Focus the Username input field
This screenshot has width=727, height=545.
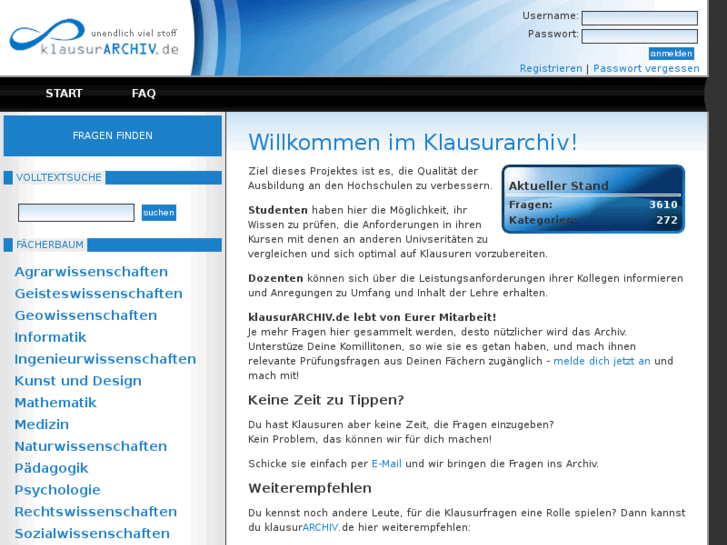pos(639,18)
